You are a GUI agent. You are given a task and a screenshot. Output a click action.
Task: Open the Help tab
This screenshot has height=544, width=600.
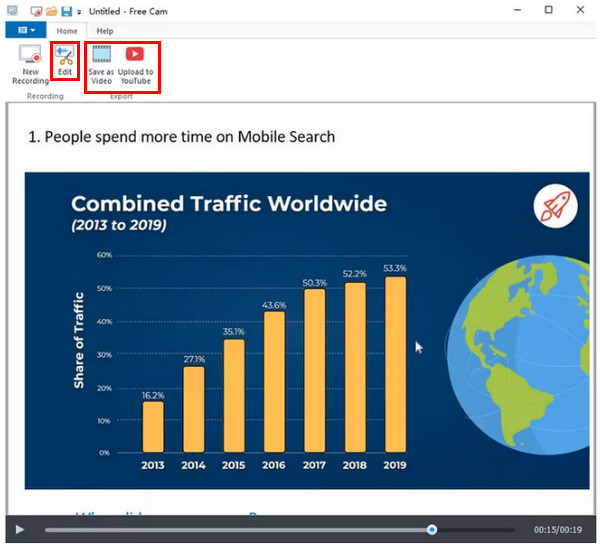tap(105, 31)
